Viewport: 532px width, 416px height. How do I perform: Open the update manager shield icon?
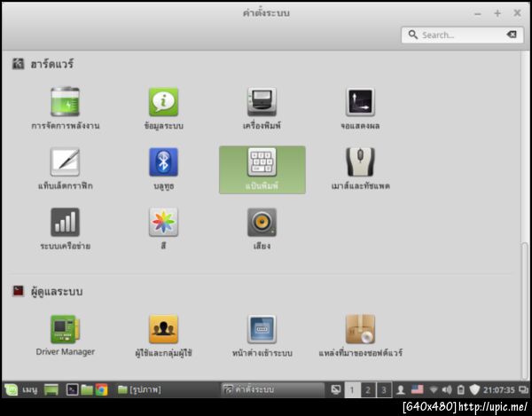click(474, 390)
